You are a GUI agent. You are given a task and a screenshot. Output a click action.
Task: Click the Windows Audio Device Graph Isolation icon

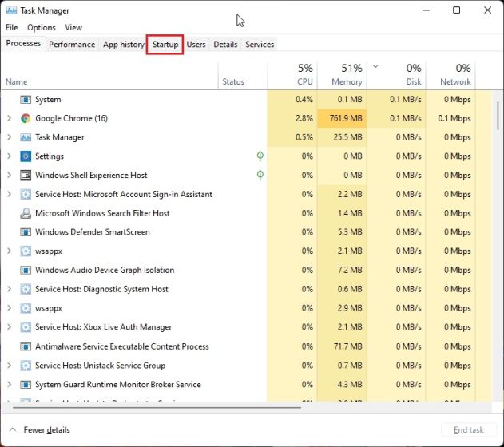point(26,270)
